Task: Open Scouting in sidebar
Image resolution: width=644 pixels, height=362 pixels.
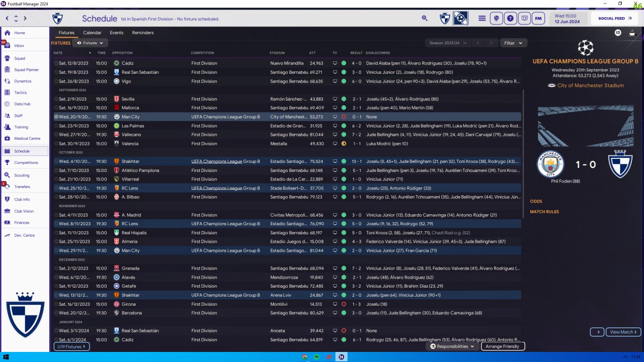Action: [x=25, y=175]
